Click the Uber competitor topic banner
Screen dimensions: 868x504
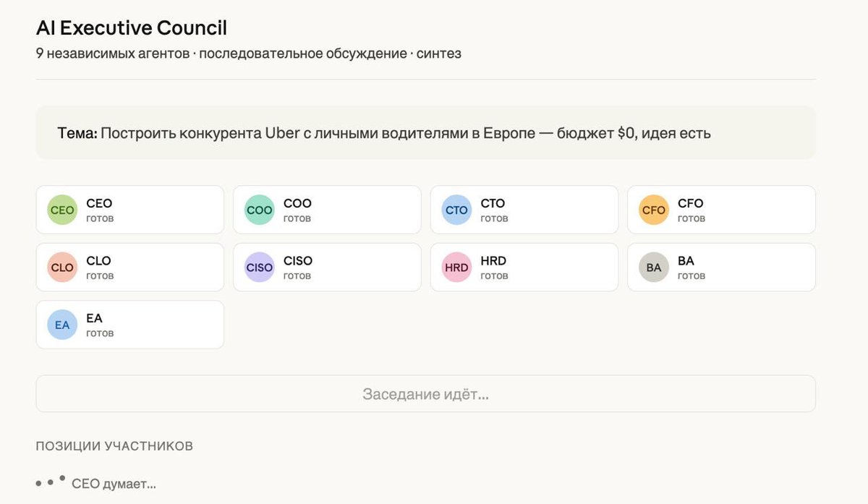click(x=425, y=132)
